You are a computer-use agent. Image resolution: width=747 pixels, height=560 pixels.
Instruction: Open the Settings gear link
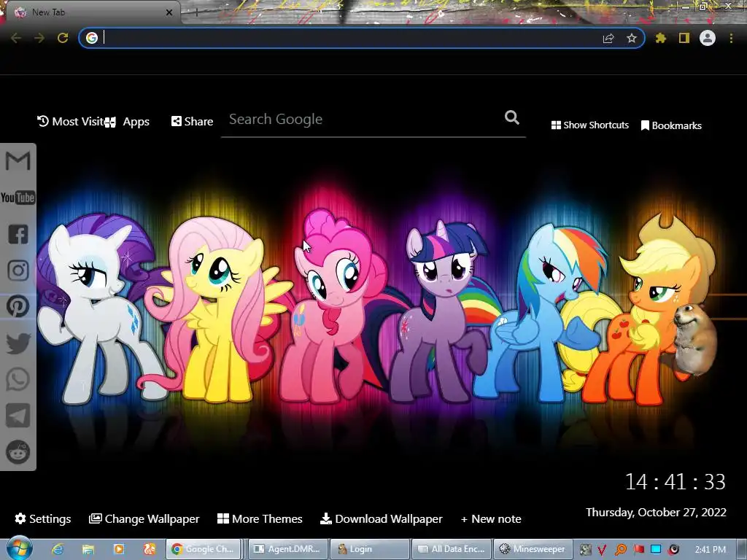click(x=43, y=518)
